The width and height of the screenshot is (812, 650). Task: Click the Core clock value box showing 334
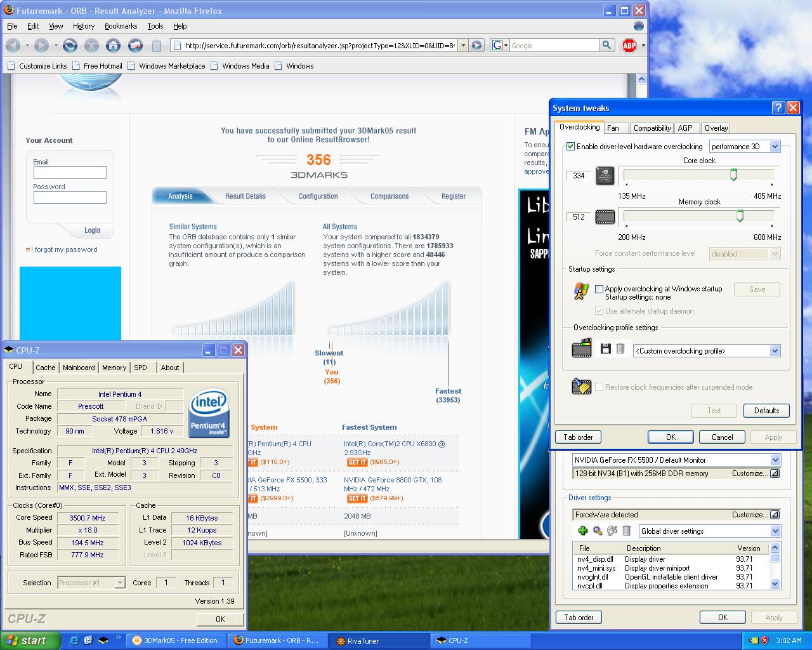[579, 176]
